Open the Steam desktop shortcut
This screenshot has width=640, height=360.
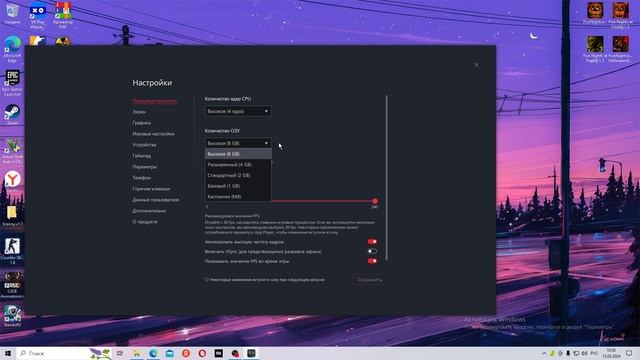point(12,114)
